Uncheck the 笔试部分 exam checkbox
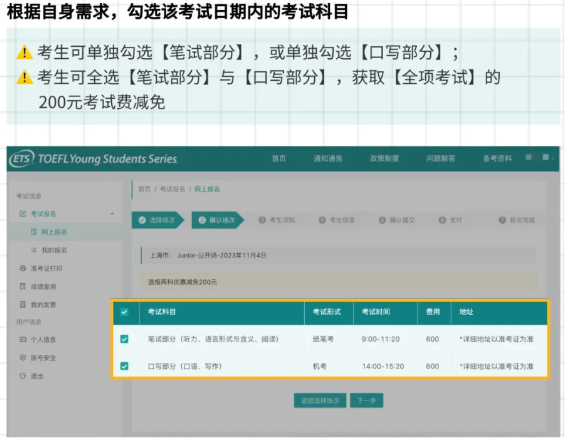 click(x=124, y=339)
